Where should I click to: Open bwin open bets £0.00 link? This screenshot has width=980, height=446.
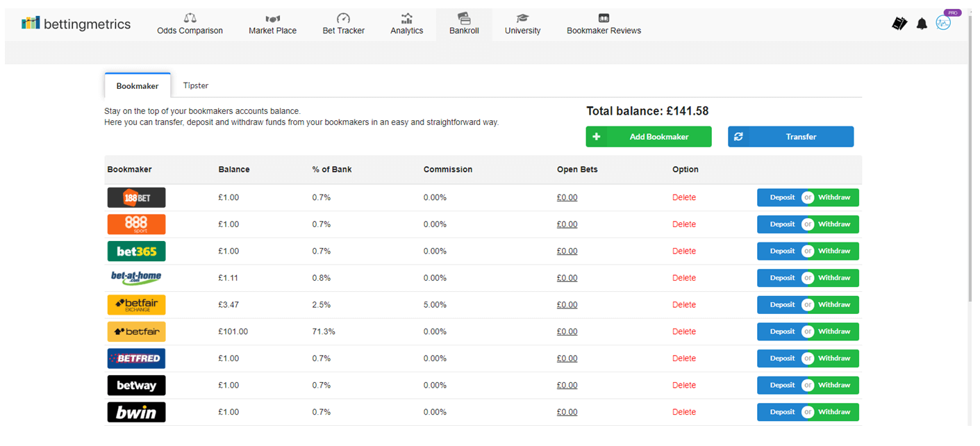pyautogui.click(x=567, y=412)
